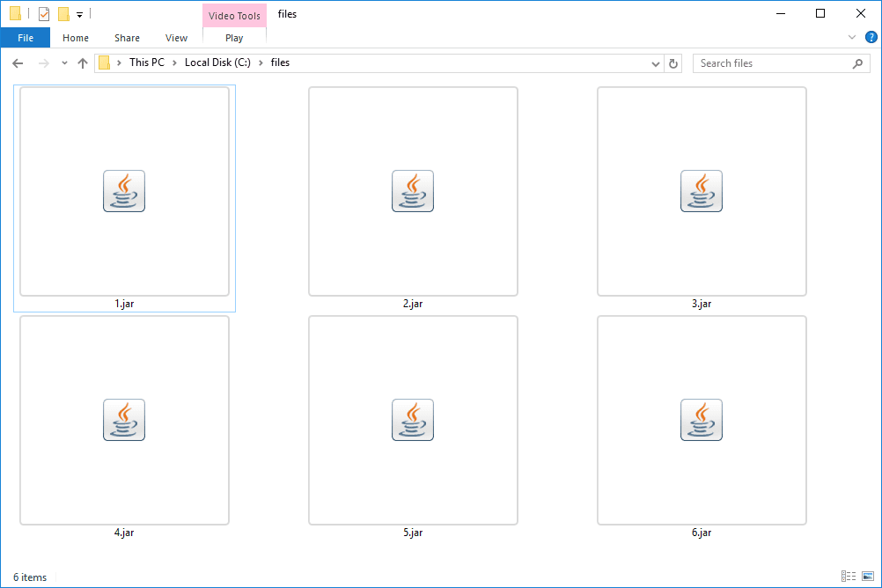882x588 pixels.
Task: Switch to details view in status bar
Action: click(849, 577)
